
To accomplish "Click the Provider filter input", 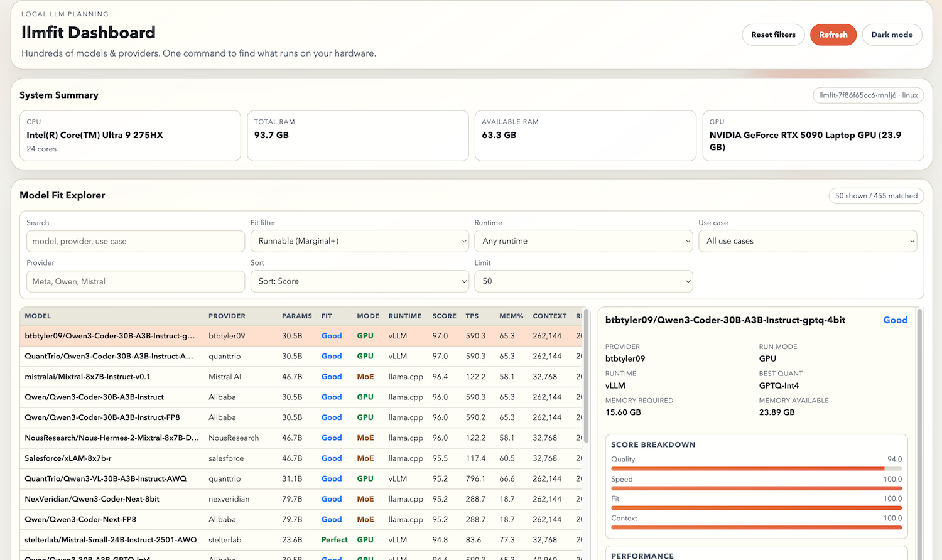I will click(135, 281).
